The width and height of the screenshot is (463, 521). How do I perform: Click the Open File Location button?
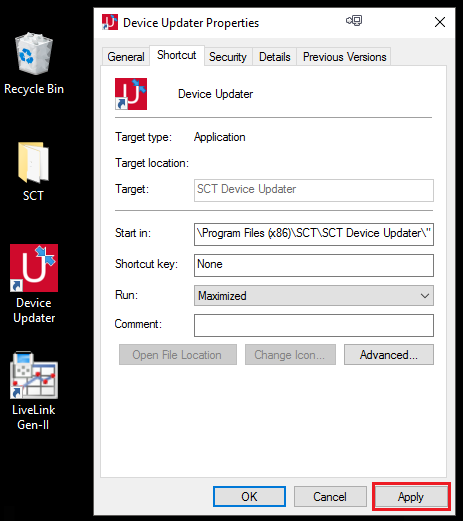(x=178, y=355)
